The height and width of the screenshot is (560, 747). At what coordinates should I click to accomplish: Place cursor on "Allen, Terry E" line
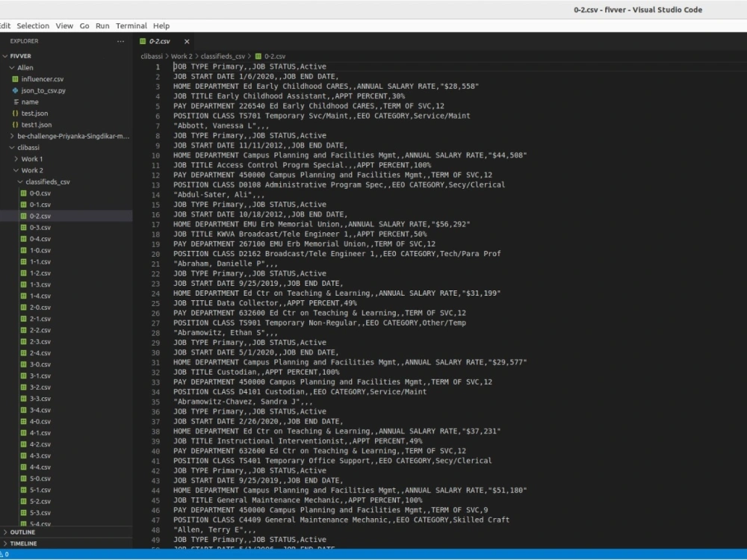(214, 530)
